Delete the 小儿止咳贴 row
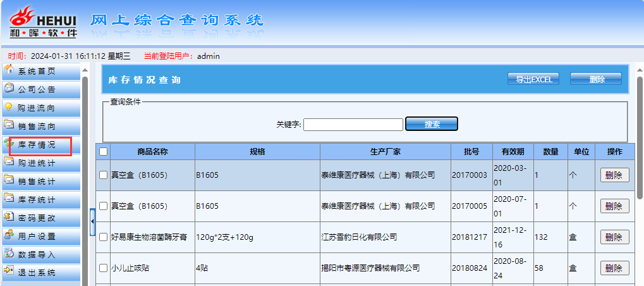644x286 pixels. [x=614, y=268]
